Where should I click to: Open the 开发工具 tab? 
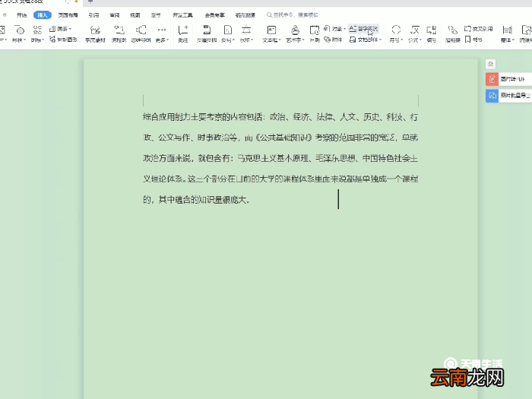coord(182,15)
